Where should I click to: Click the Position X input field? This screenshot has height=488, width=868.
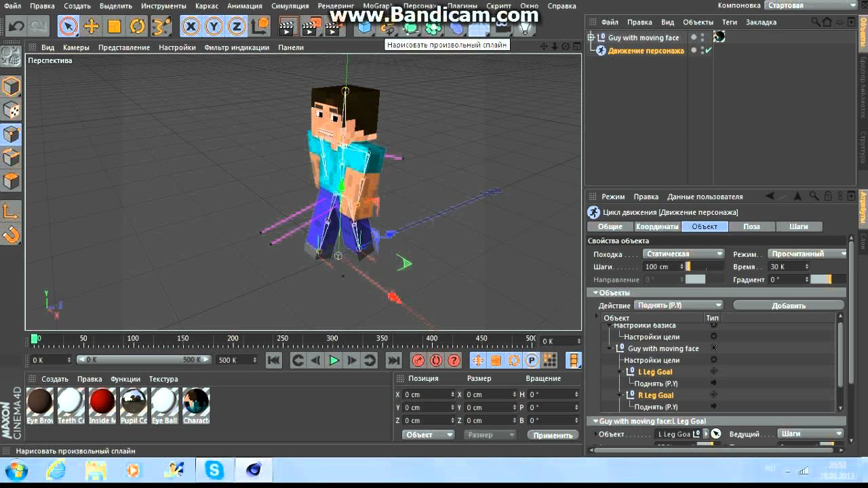click(x=429, y=394)
